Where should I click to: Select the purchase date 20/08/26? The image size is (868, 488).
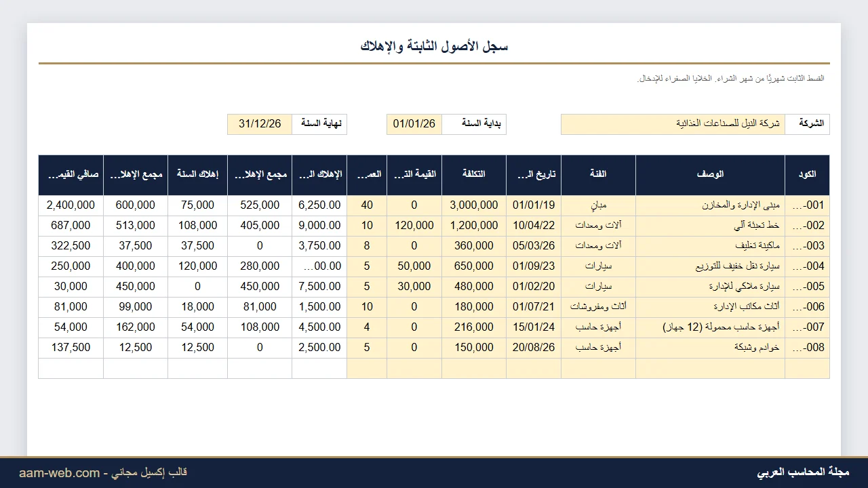[534, 348]
